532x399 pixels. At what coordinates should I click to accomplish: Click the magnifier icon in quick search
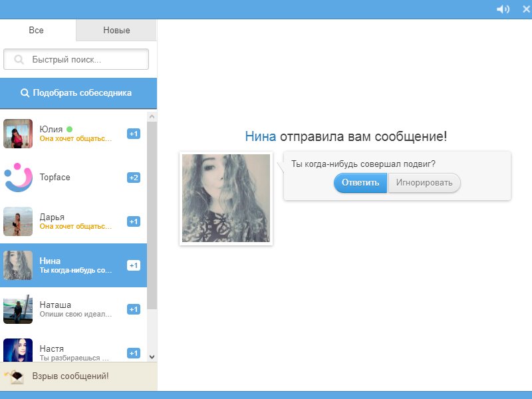(19, 60)
